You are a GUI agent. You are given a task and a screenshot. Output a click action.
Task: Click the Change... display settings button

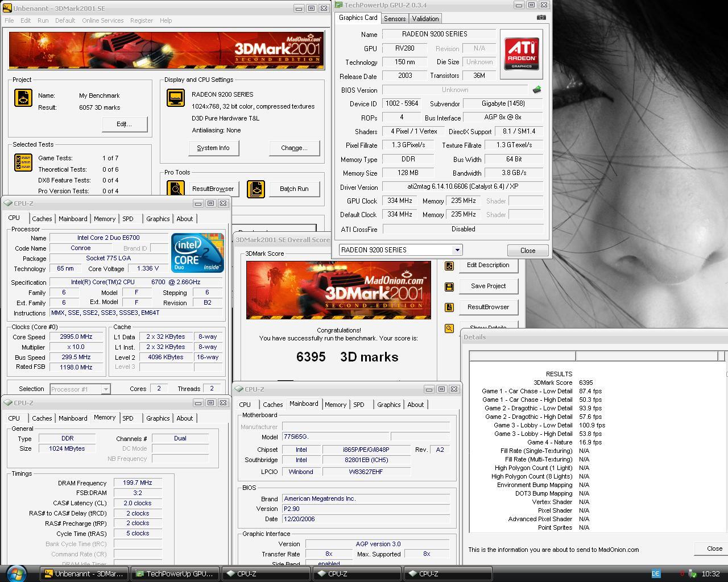click(294, 148)
